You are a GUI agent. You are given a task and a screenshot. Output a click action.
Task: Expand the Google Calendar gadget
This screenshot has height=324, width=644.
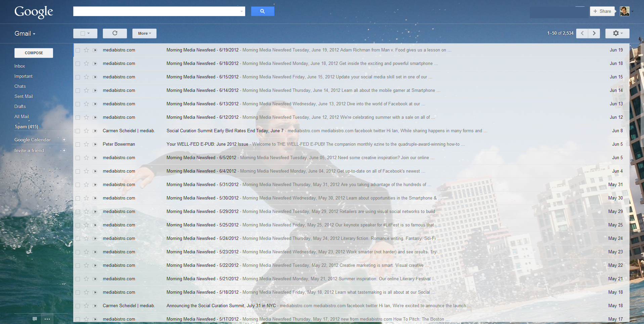[x=33, y=140]
